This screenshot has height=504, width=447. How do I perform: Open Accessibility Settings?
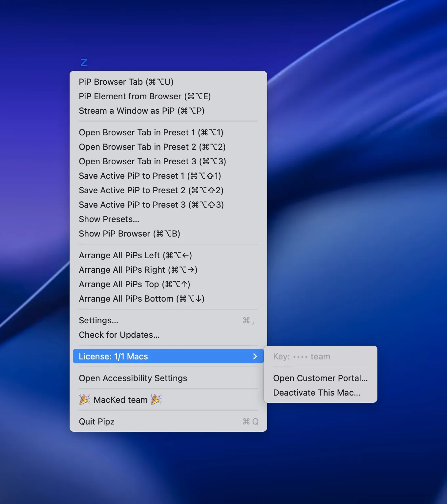(168, 378)
